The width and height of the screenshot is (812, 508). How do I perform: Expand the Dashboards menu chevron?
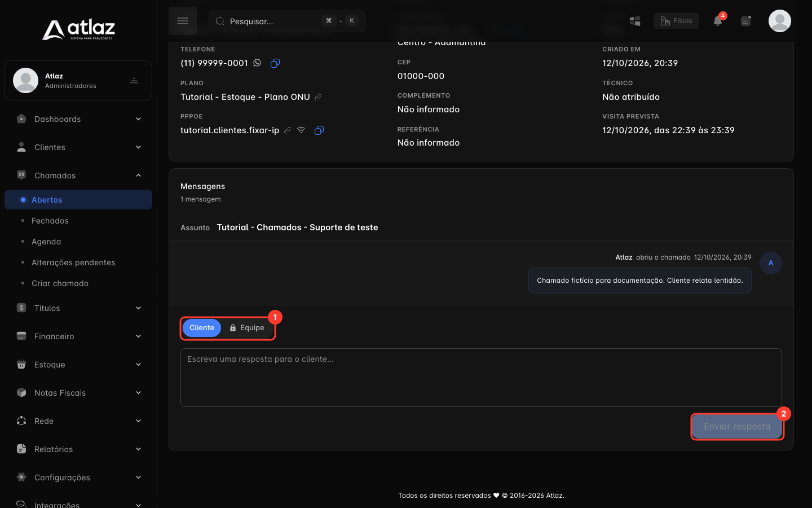click(x=138, y=119)
